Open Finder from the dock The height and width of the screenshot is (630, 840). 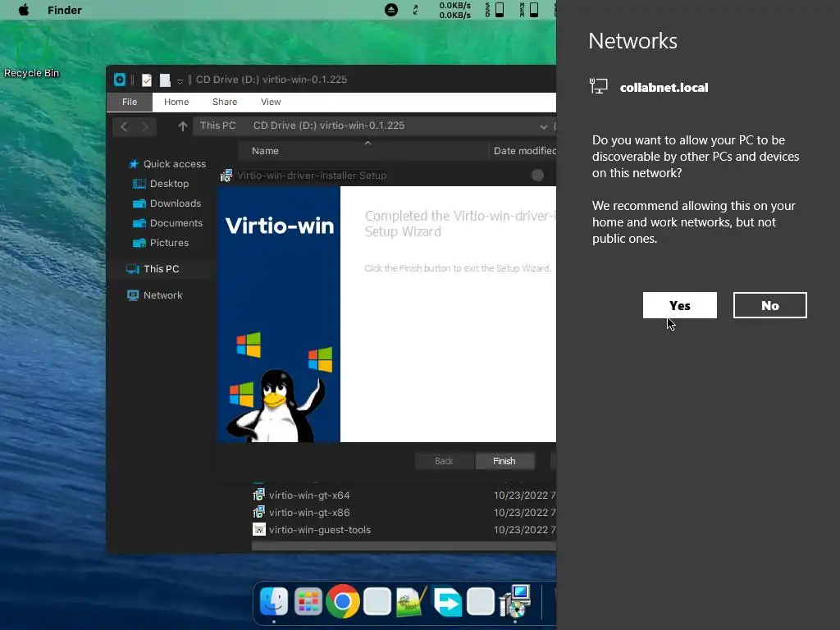(274, 601)
